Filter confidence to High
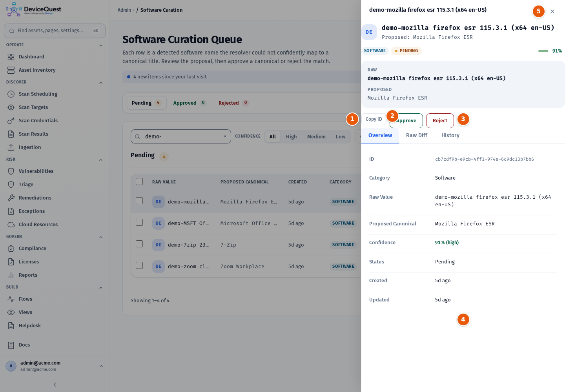 [x=291, y=137]
